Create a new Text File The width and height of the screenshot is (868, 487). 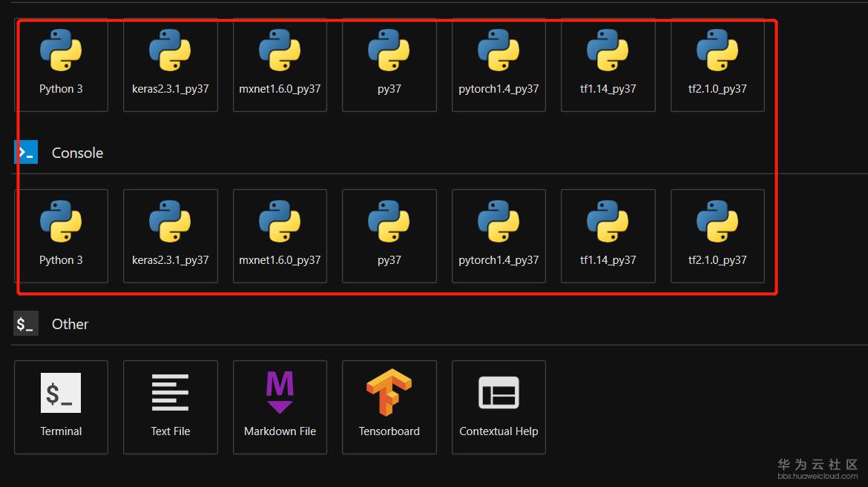click(171, 407)
